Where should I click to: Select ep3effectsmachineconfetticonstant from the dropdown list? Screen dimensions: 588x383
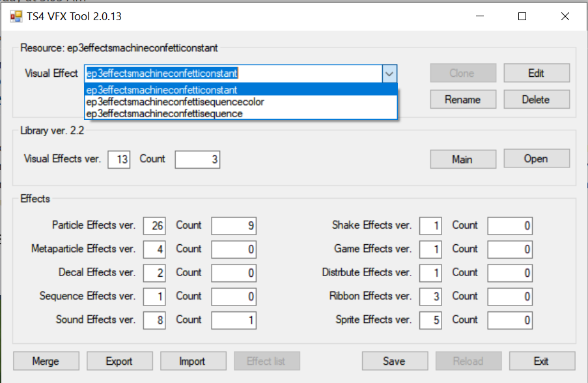(241, 90)
